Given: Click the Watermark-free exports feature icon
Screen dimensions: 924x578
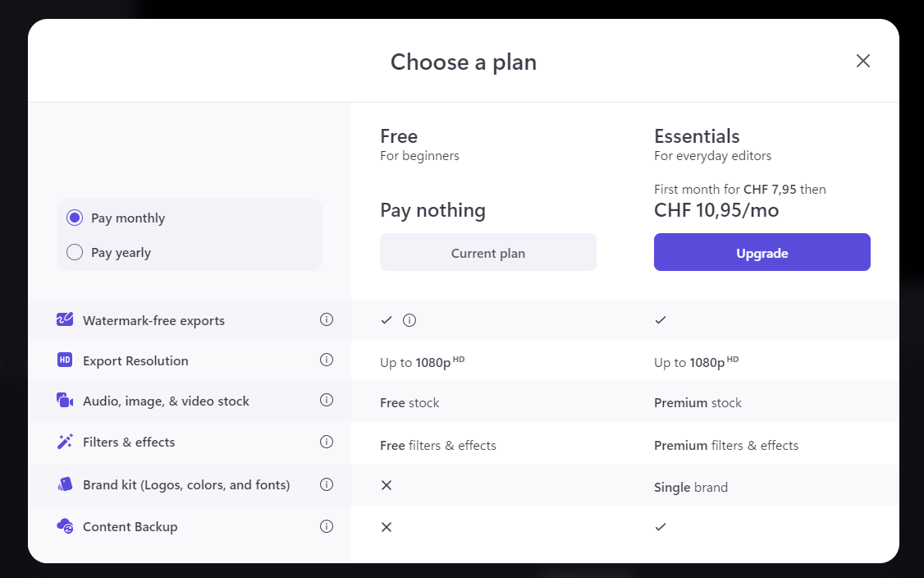Looking at the screenshot, I should (x=65, y=320).
